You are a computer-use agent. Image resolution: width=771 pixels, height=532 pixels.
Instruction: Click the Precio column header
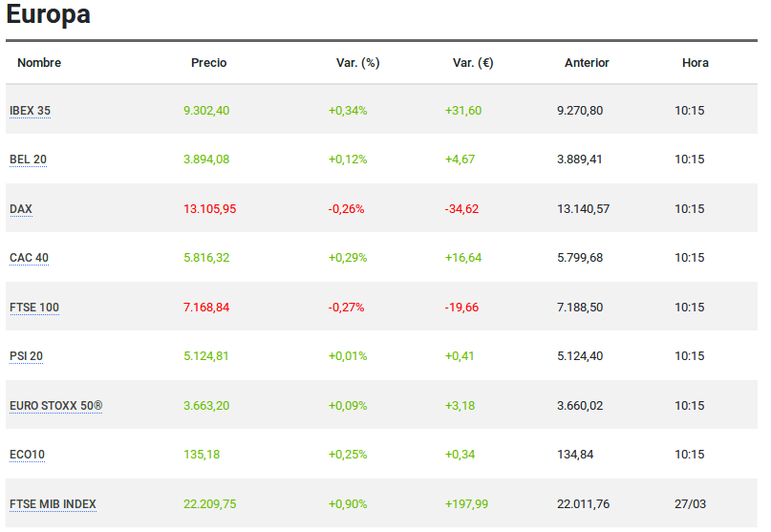coord(208,63)
